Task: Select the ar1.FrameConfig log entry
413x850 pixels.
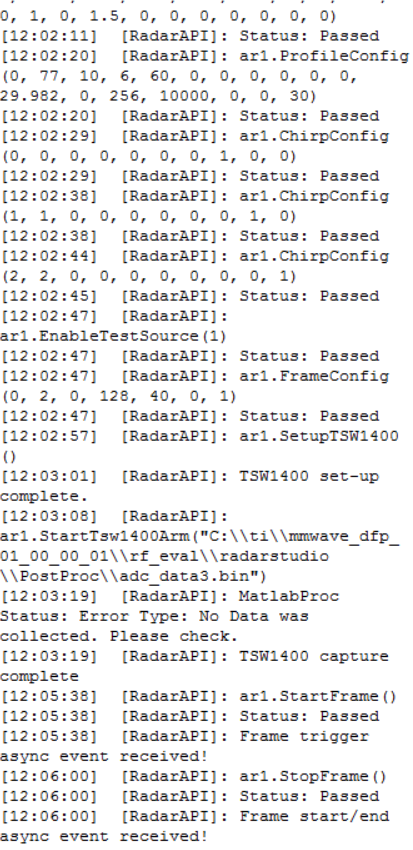Action: [x=195, y=376]
